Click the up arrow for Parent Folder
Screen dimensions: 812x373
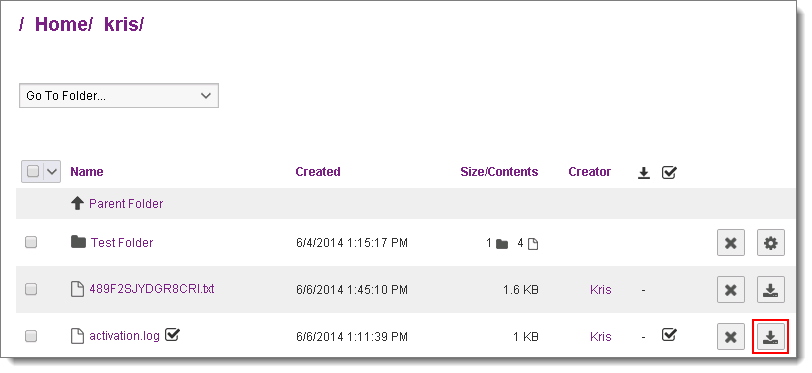click(77, 204)
